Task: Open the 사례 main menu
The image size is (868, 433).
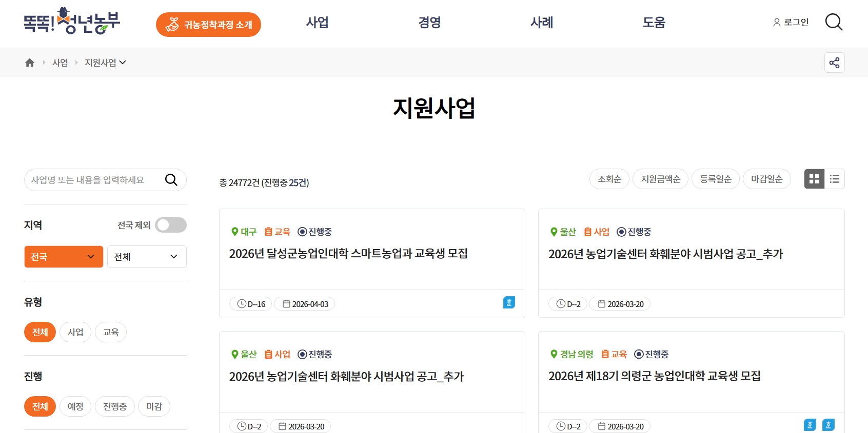Action: pyautogui.click(x=542, y=23)
